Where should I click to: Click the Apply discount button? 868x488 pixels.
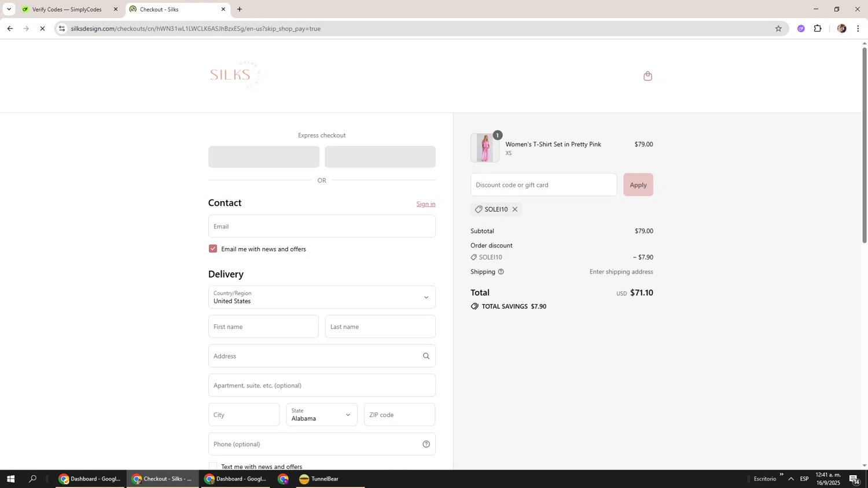[x=638, y=184]
